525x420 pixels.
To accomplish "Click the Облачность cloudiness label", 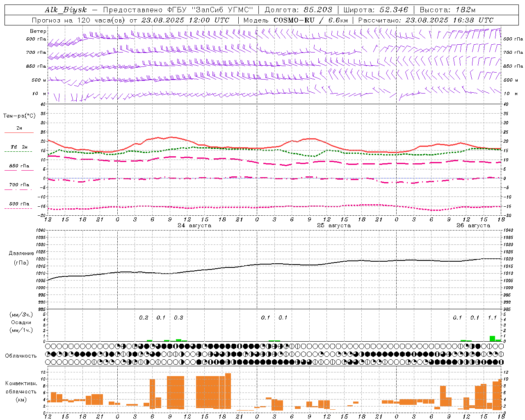I will pyautogui.click(x=21, y=356).
